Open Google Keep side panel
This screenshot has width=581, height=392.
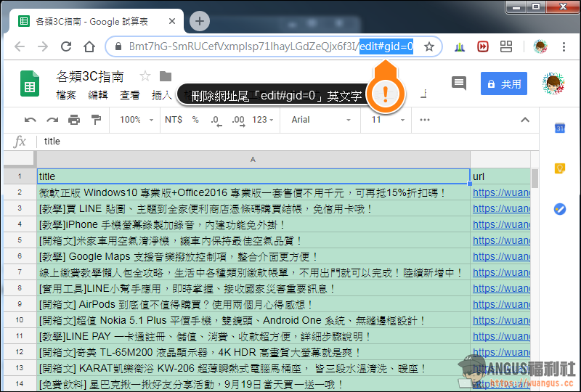point(560,168)
